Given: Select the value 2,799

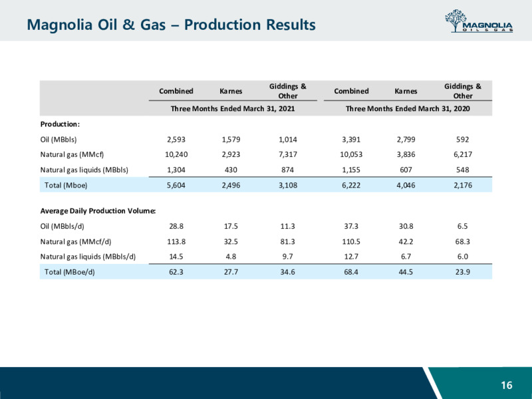Looking at the screenshot, I should (x=406, y=140).
